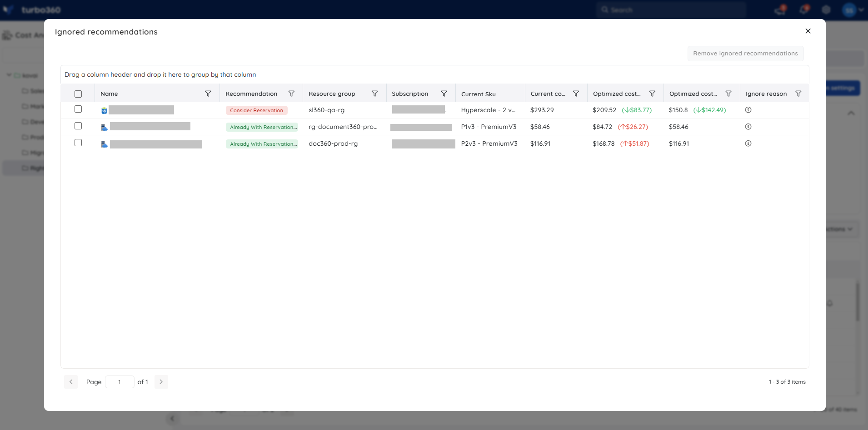Open settings gear in background top bar

click(x=826, y=10)
